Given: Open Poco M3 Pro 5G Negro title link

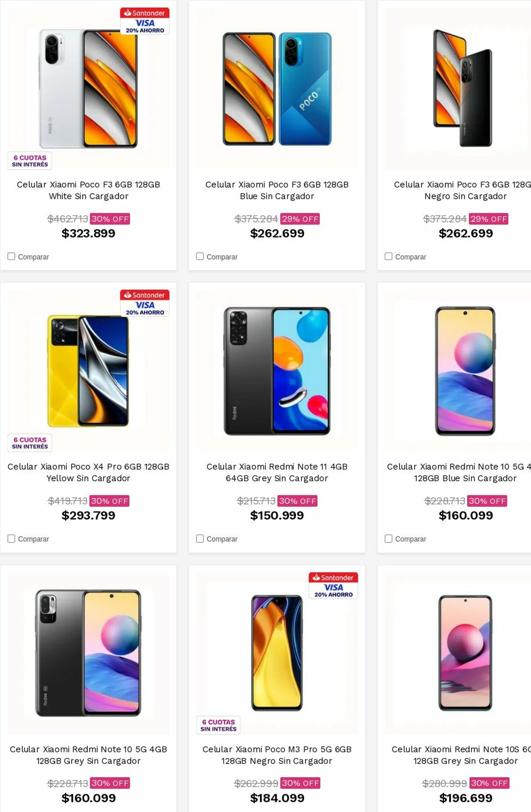Looking at the screenshot, I should tap(277, 755).
